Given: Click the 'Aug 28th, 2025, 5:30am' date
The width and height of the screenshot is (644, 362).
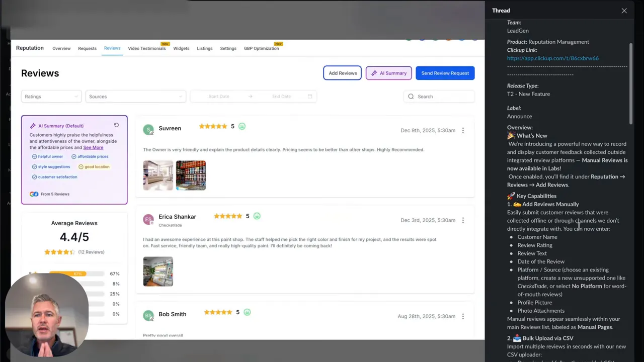Looking at the screenshot, I should [x=426, y=316].
